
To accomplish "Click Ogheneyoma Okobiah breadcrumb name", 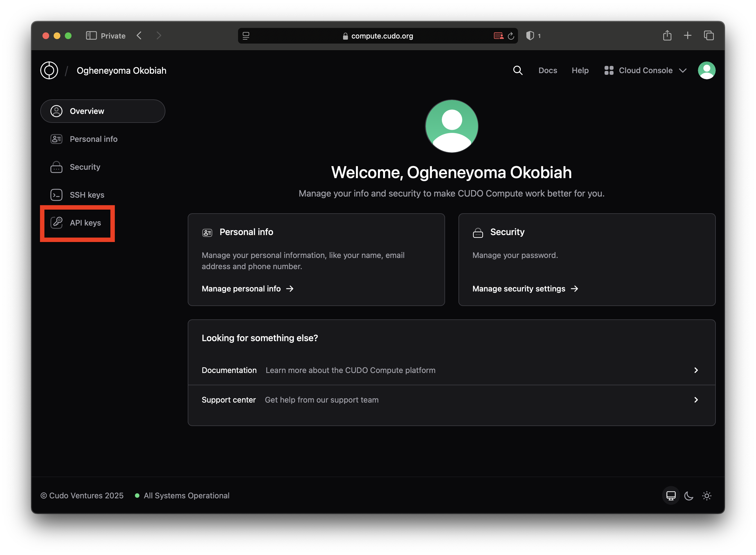I will tap(121, 71).
